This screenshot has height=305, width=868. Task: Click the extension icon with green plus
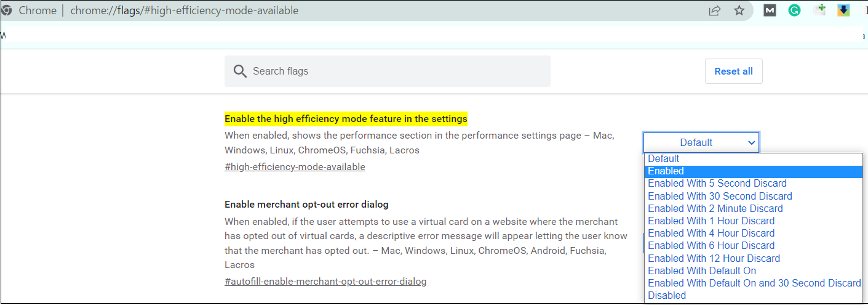pos(819,10)
